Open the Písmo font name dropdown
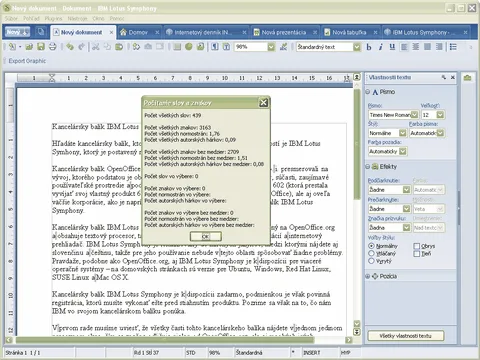The height and width of the screenshot is (360, 480). tap(414, 115)
